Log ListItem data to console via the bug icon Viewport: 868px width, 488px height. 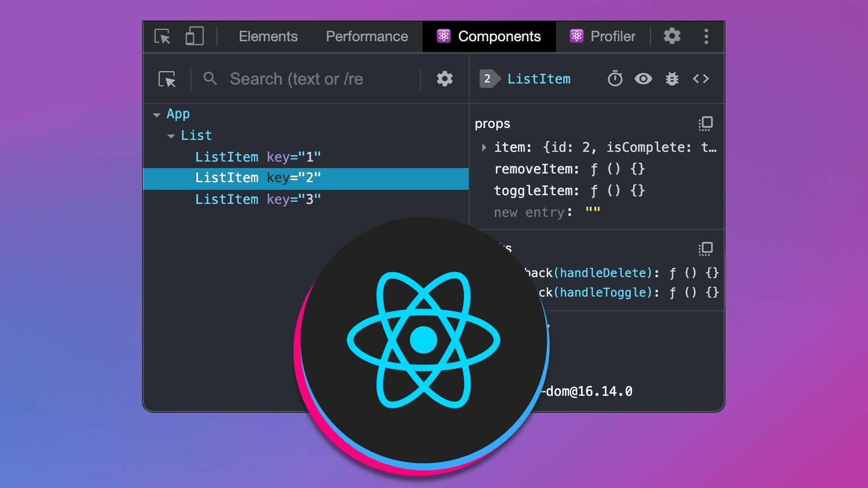672,79
